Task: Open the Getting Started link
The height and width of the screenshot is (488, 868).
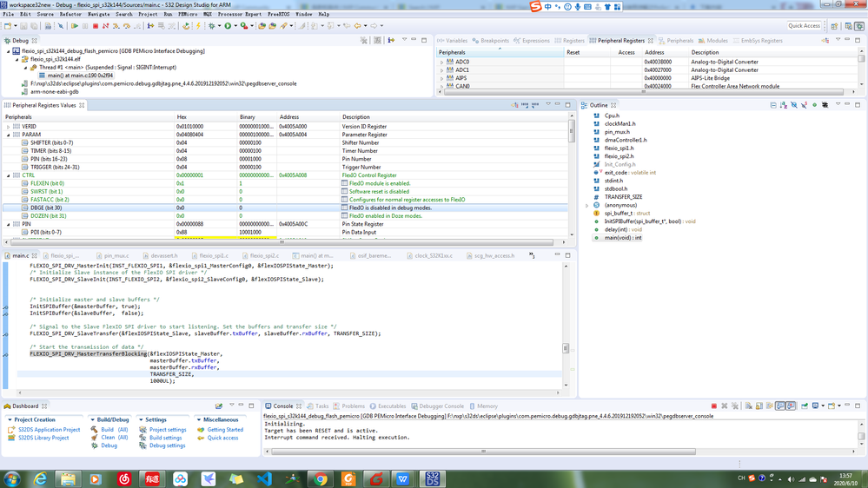Action: point(224,430)
